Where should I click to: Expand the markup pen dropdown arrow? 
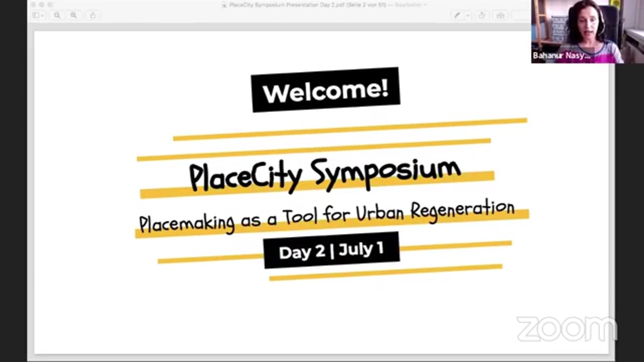coord(468,16)
